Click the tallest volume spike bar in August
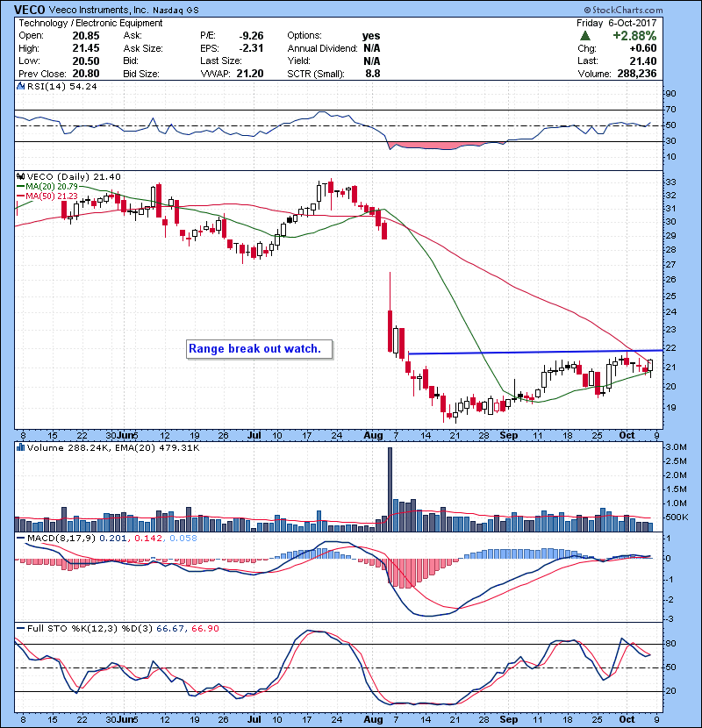The image size is (702, 728). point(390,489)
